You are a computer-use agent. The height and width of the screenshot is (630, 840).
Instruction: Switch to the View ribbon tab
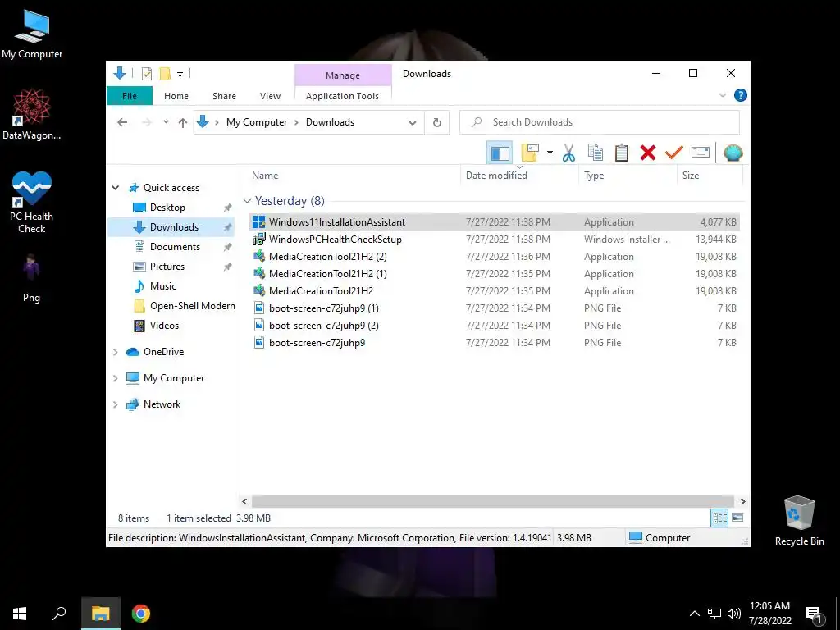[270, 96]
